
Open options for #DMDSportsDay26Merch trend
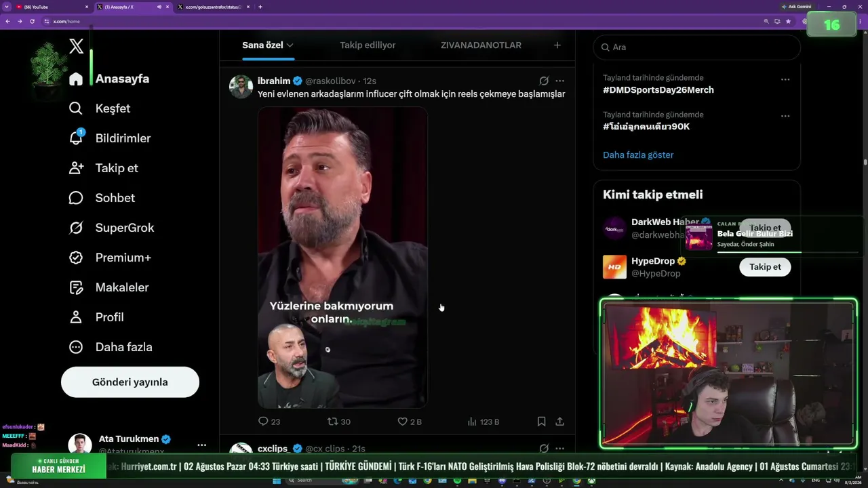[785, 79]
